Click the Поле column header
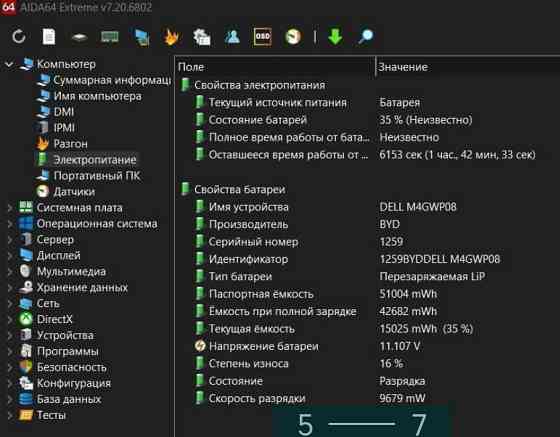560x437 pixels. [x=275, y=67]
